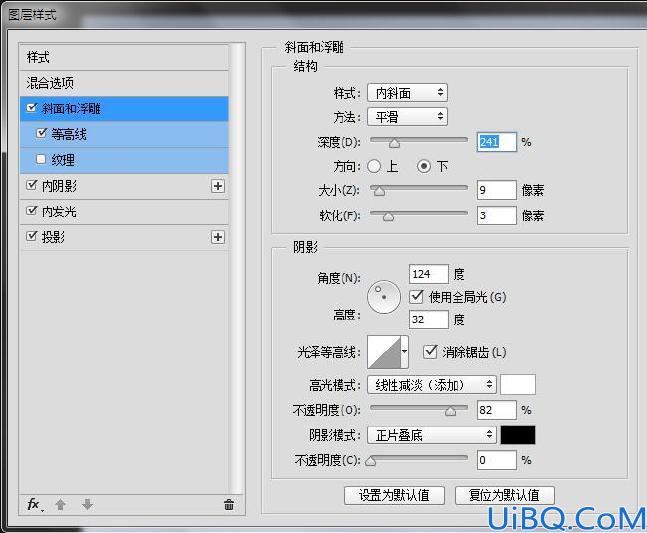Toggle the 投影 checkbox
This screenshot has height=533, width=647.
click(x=31, y=236)
